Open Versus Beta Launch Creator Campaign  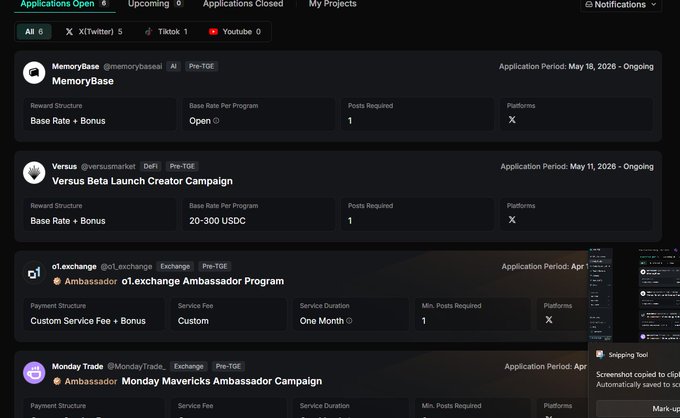point(142,181)
